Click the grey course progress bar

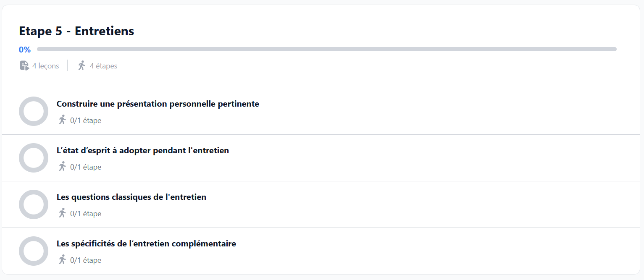(327, 49)
